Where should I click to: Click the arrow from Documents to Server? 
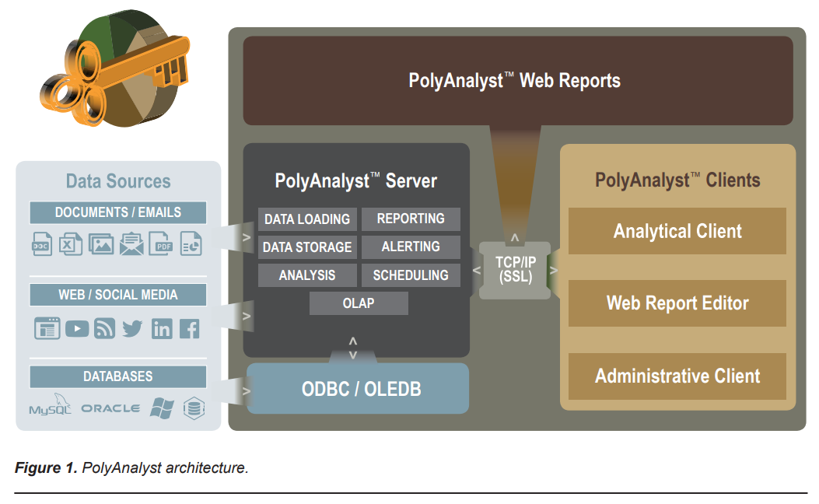tap(247, 238)
